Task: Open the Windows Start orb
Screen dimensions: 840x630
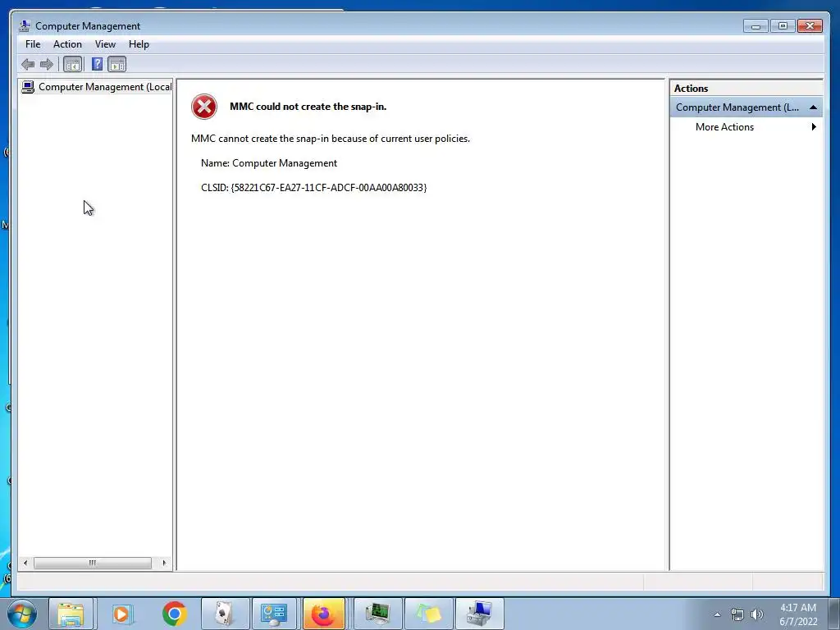Action: point(22,614)
